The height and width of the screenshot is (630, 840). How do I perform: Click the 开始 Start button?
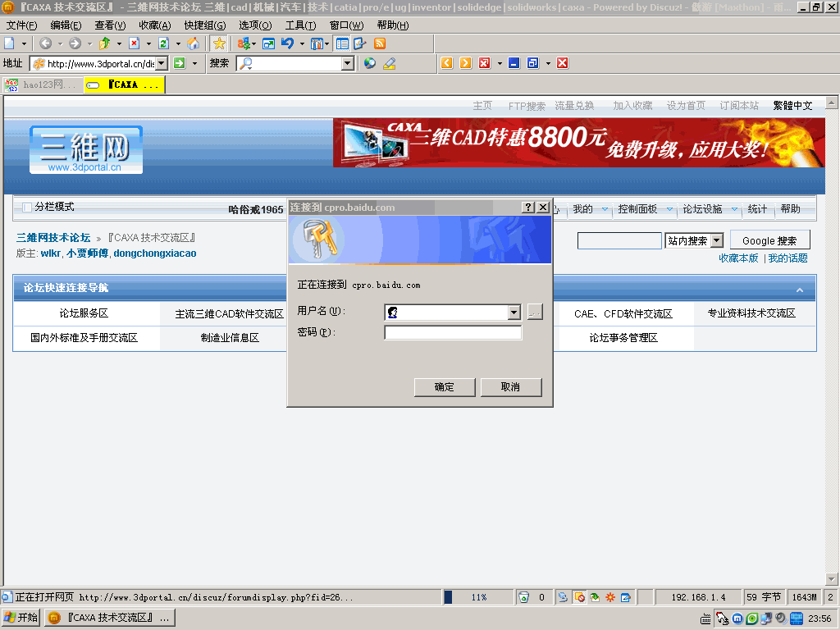click(21, 618)
